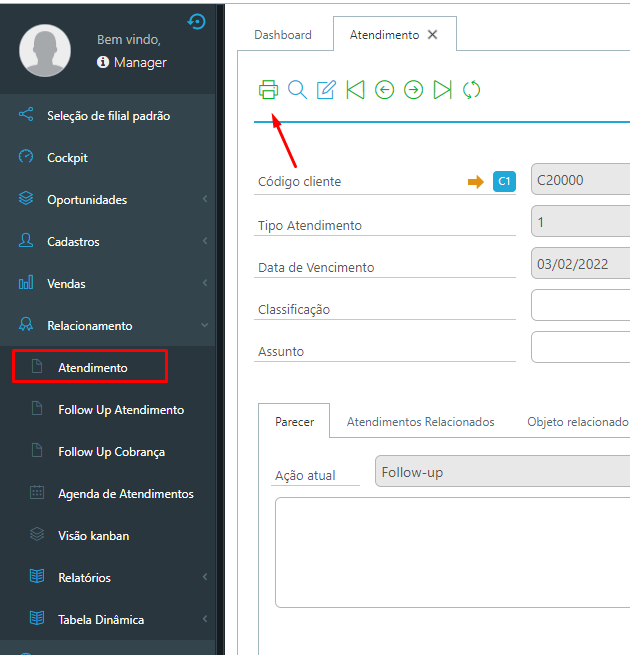Click the blue C1 badge
Image resolution: width=630 pixels, height=655 pixels.
504,181
